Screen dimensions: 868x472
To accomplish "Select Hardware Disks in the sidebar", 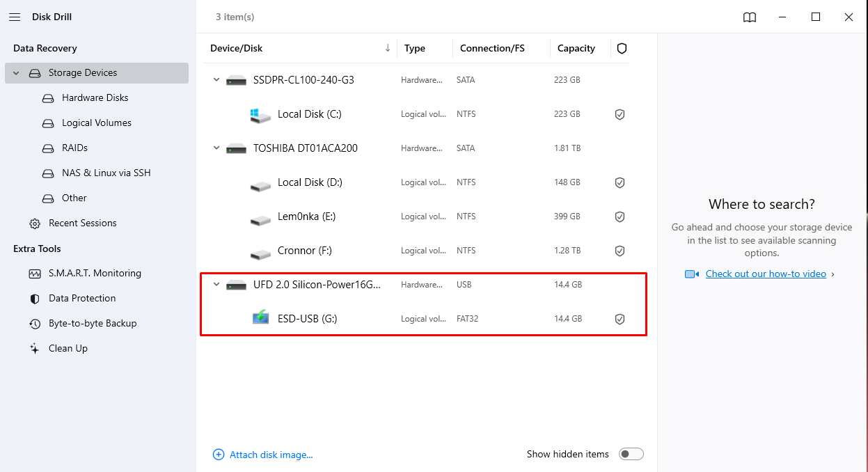I will [95, 98].
